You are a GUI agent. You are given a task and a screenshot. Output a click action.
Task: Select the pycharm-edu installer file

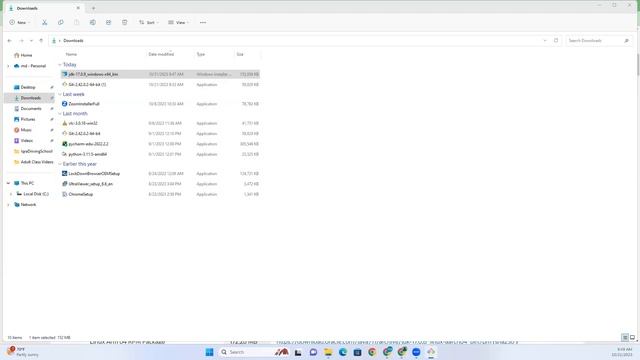[160, 144]
